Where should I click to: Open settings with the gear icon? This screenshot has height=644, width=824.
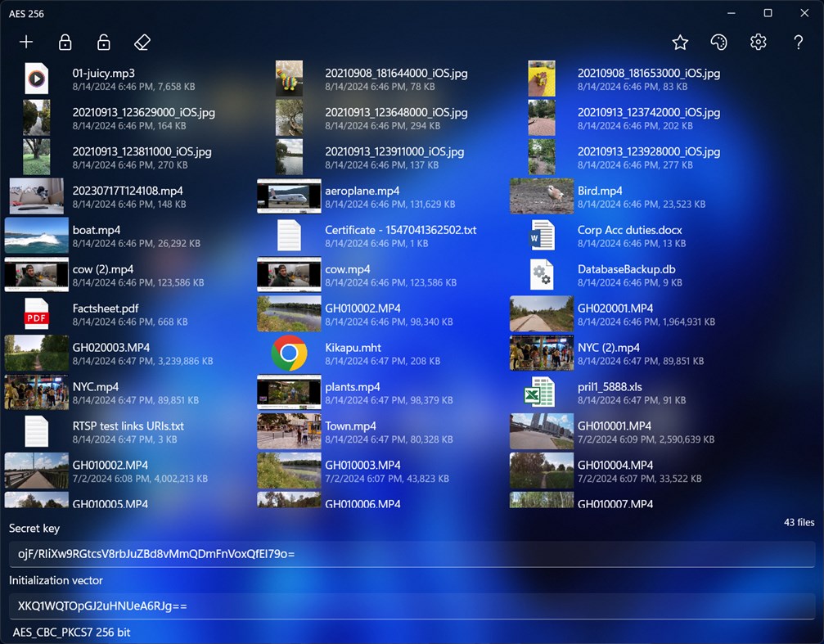click(758, 42)
